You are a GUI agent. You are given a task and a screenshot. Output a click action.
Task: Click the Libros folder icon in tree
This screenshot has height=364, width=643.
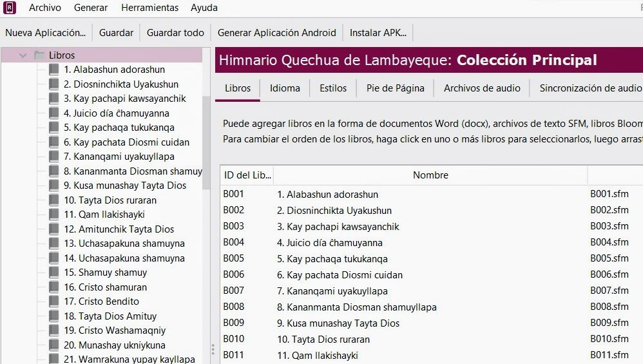(x=39, y=55)
